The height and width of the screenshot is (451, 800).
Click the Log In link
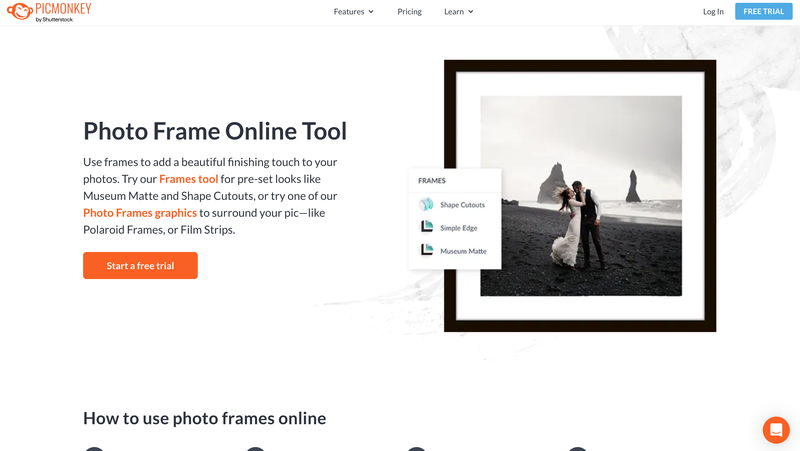[x=713, y=11]
